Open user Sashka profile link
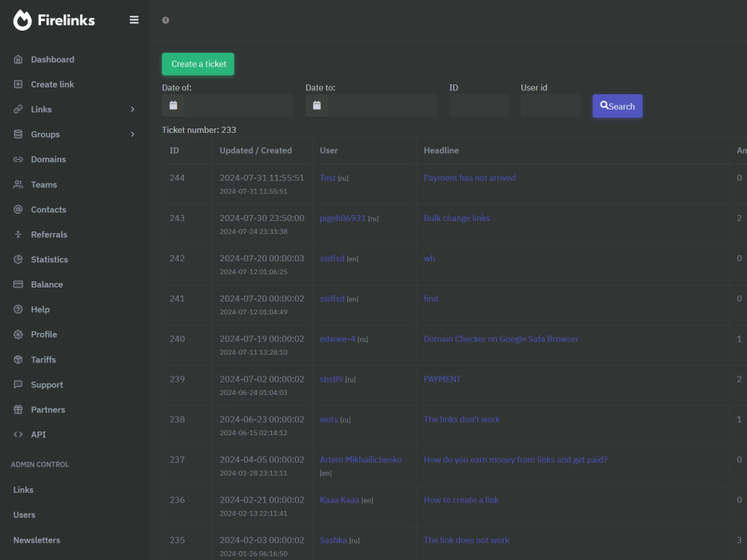 click(x=333, y=540)
